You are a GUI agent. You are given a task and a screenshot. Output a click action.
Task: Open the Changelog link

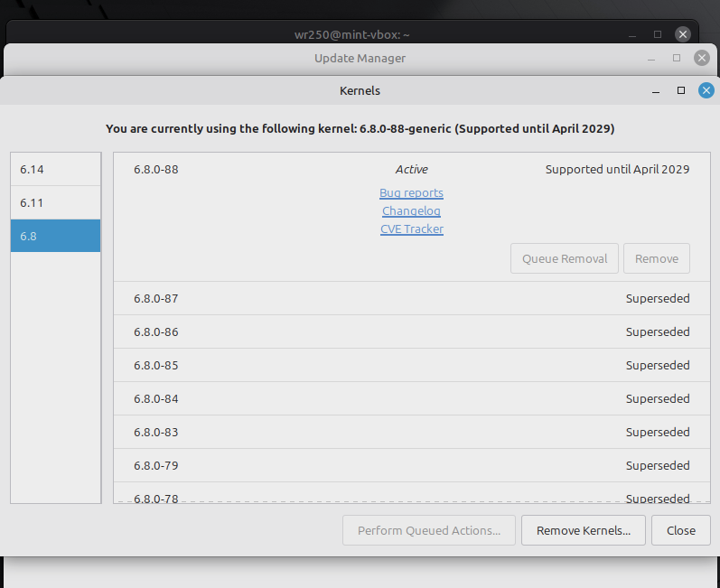pos(411,211)
